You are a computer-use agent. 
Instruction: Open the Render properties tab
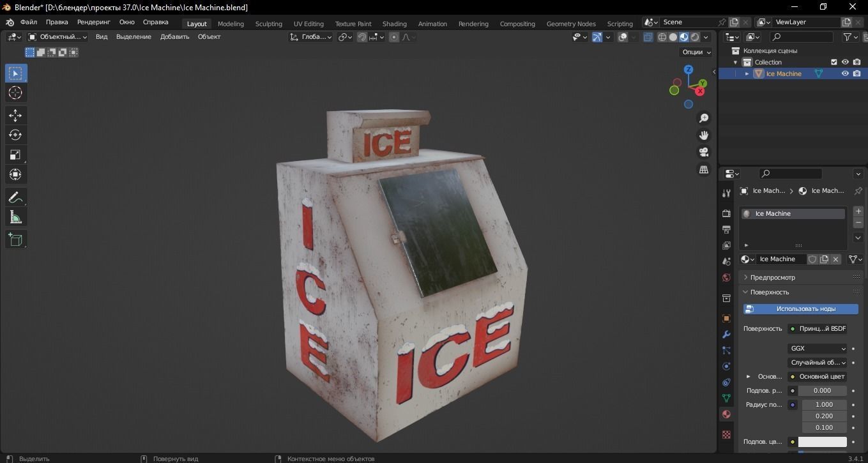point(726,213)
